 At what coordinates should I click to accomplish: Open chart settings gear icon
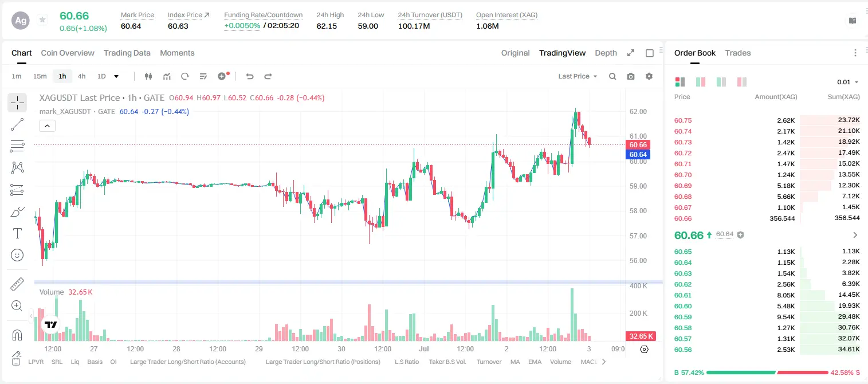point(649,76)
